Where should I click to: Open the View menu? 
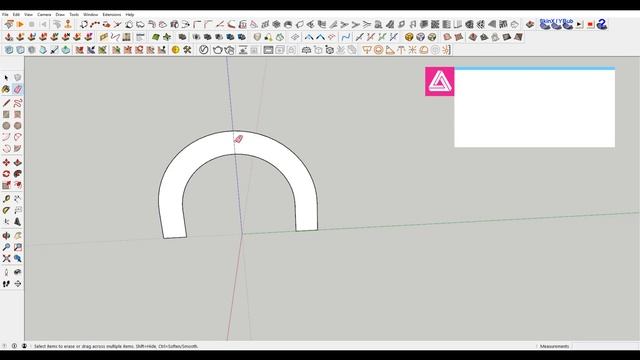point(28,14)
